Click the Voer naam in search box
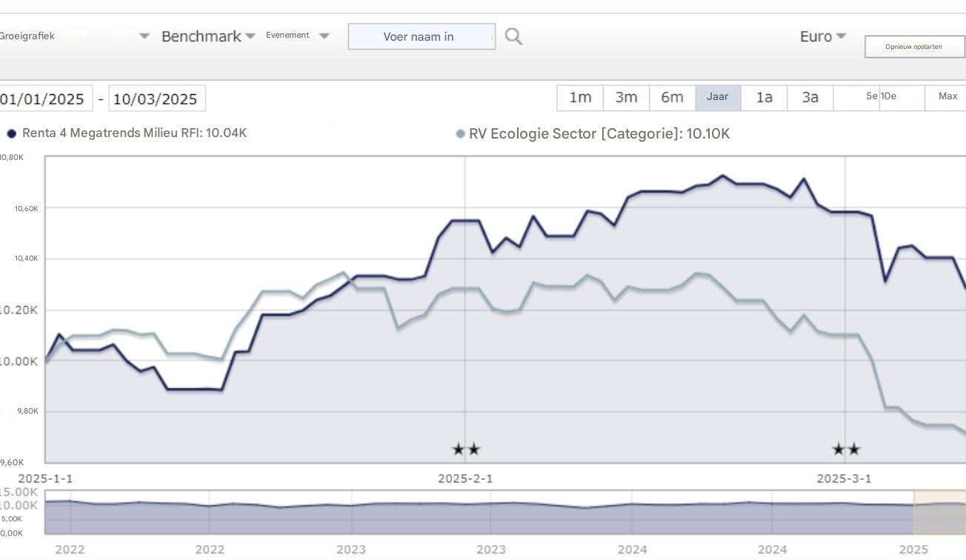The image size is (966, 560). coord(421,36)
